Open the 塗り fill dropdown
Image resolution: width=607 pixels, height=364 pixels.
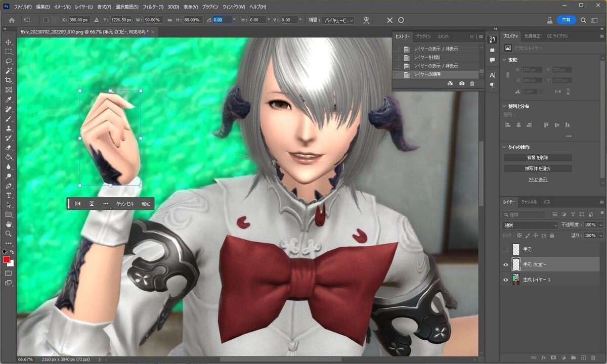point(601,236)
